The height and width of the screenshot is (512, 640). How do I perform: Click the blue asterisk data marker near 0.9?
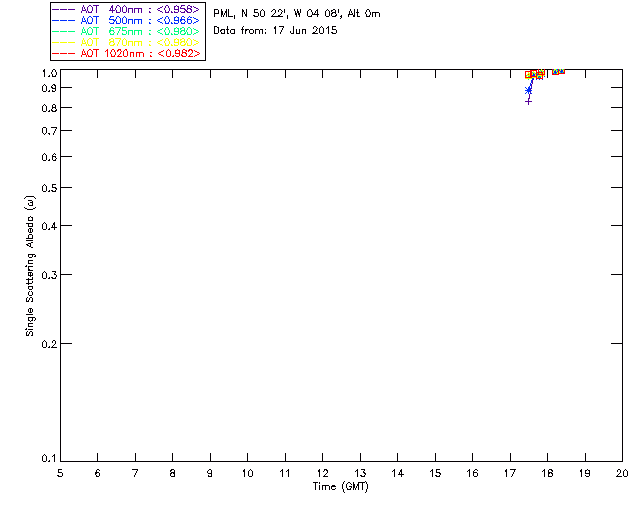tap(529, 90)
